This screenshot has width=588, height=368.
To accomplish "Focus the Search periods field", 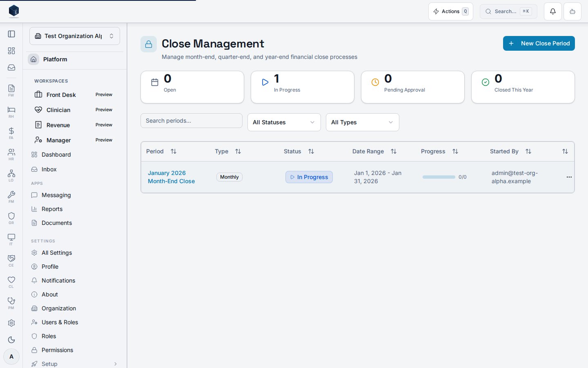I will 192,121.
